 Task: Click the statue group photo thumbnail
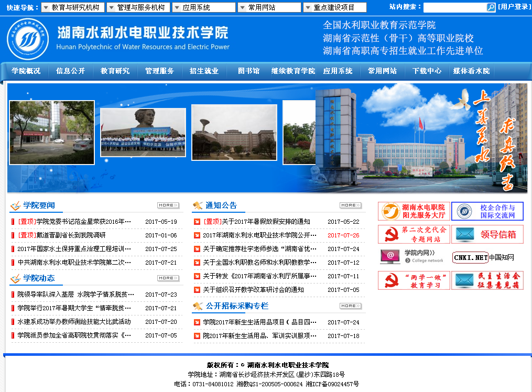pyautogui.click(x=143, y=132)
